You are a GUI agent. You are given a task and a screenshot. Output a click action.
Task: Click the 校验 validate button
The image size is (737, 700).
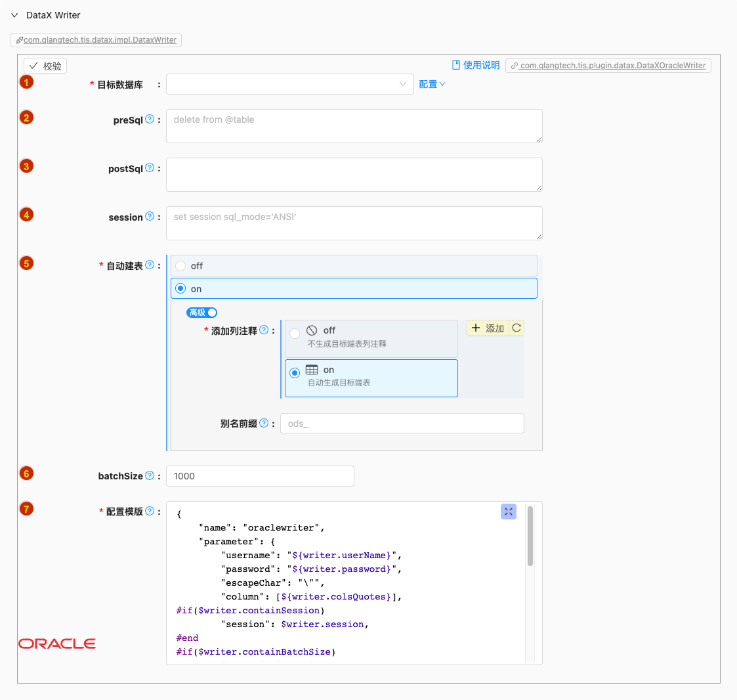click(x=45, y=66)
